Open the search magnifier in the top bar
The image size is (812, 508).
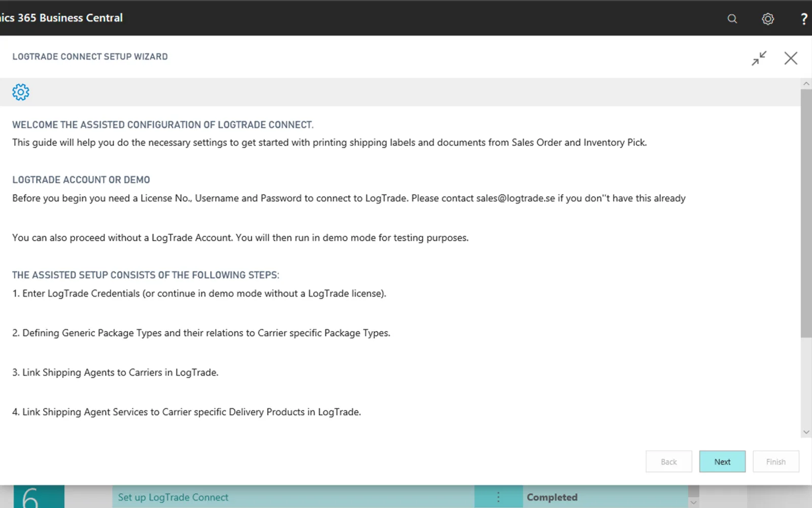coord(732,19)
